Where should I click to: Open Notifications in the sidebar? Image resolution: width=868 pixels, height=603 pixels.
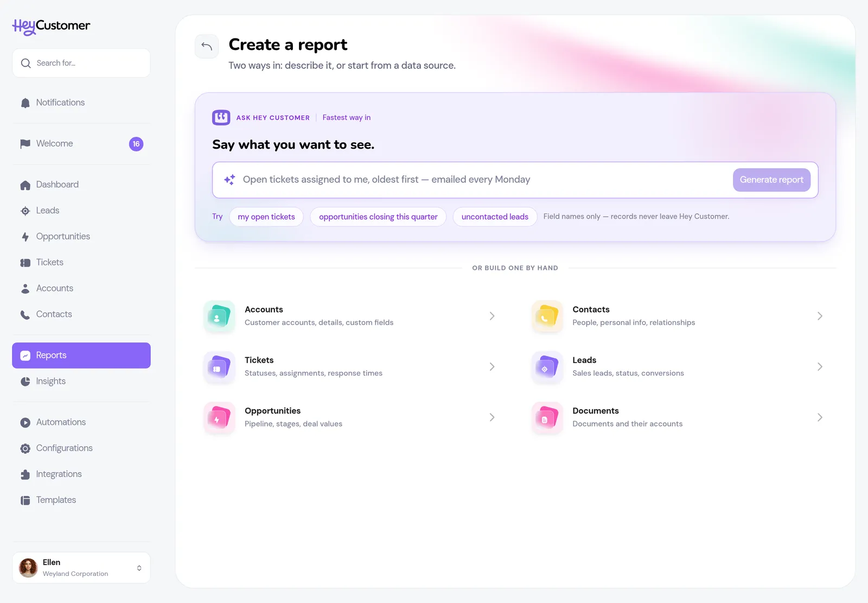click(x=81, y=103)
